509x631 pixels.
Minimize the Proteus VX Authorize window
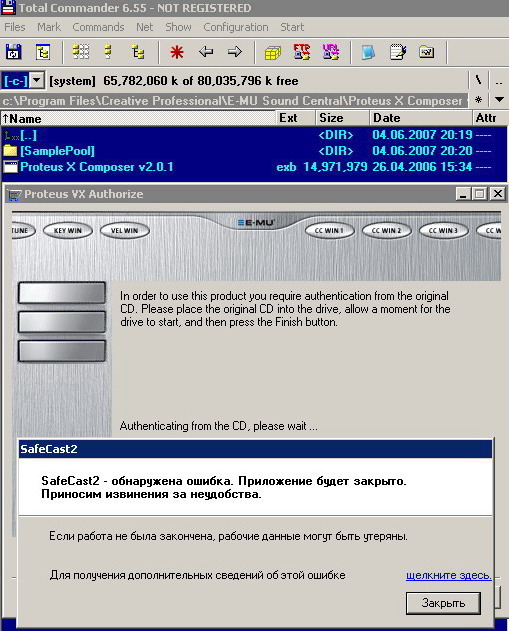(x=463, y=194)
